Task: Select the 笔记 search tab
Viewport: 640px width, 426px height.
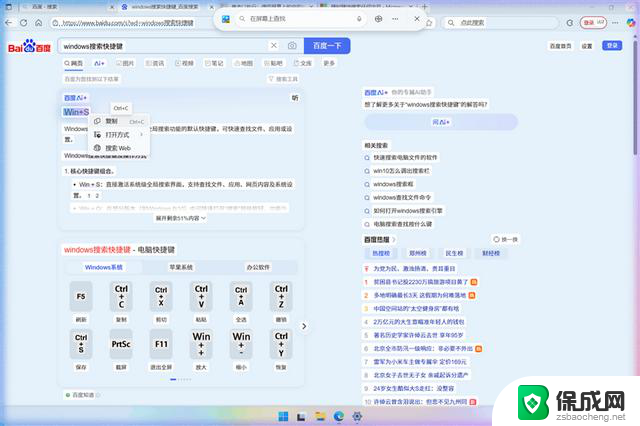Action: [214, 63]
